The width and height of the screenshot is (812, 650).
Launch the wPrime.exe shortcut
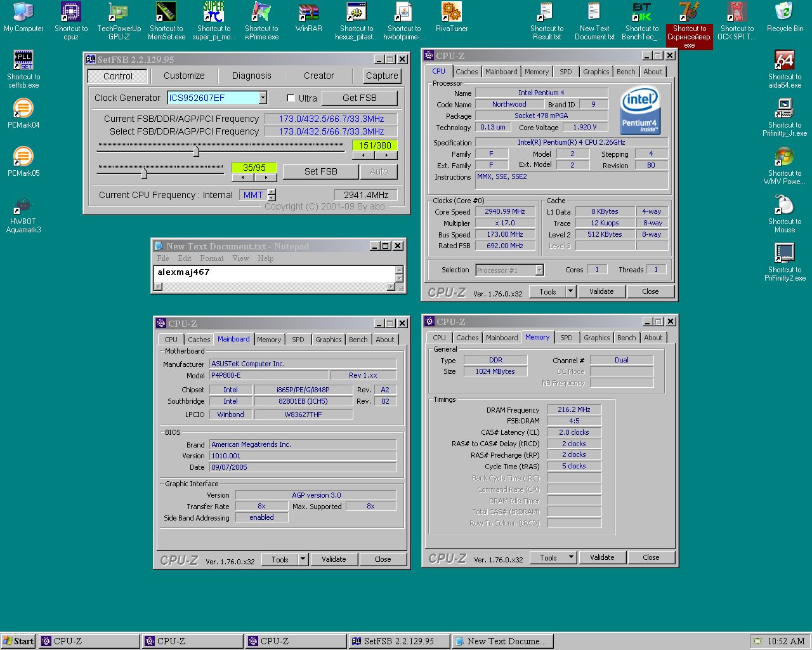click(x=261, y=21)
